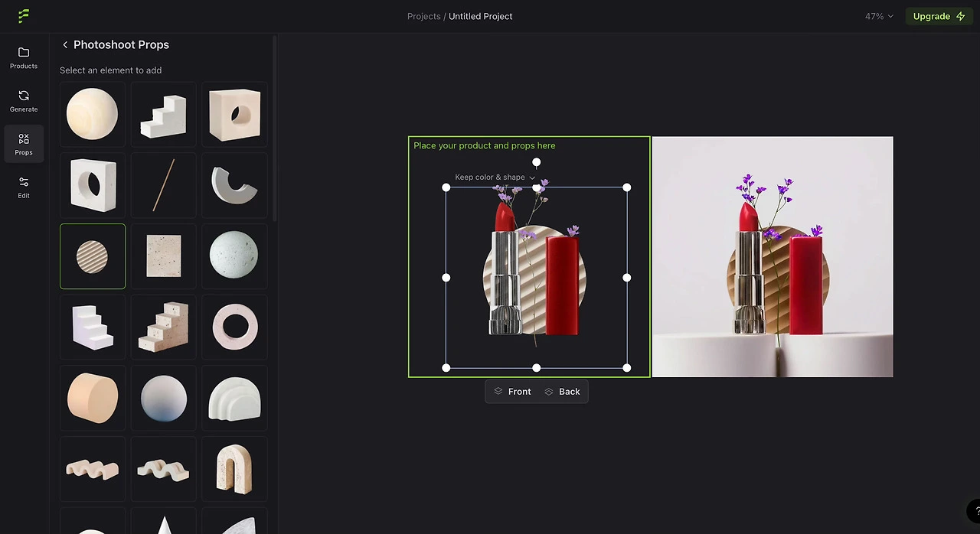Click left-middle handle of selection box
This screenshot has height=534, width=980.
point(446,278)
